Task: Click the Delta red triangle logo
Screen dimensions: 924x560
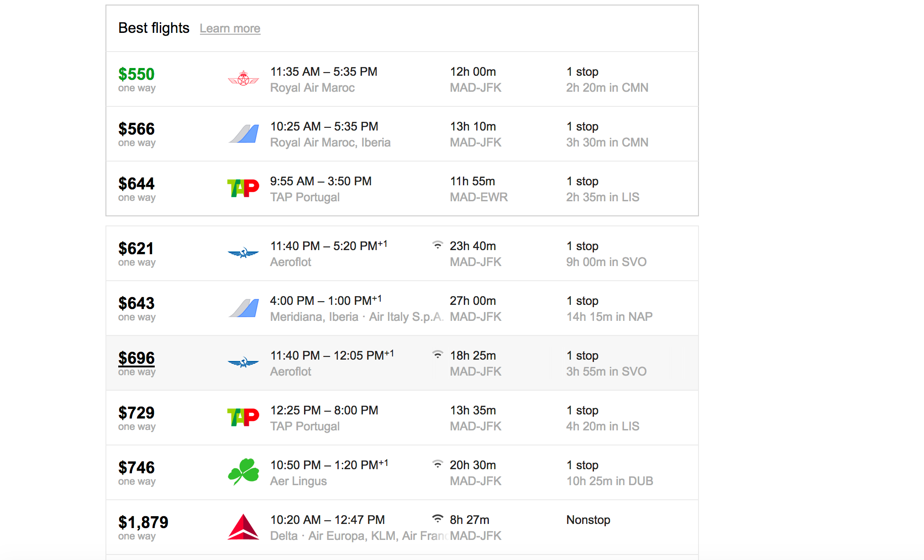Action: pyautogui.click(x=243, y=527)
